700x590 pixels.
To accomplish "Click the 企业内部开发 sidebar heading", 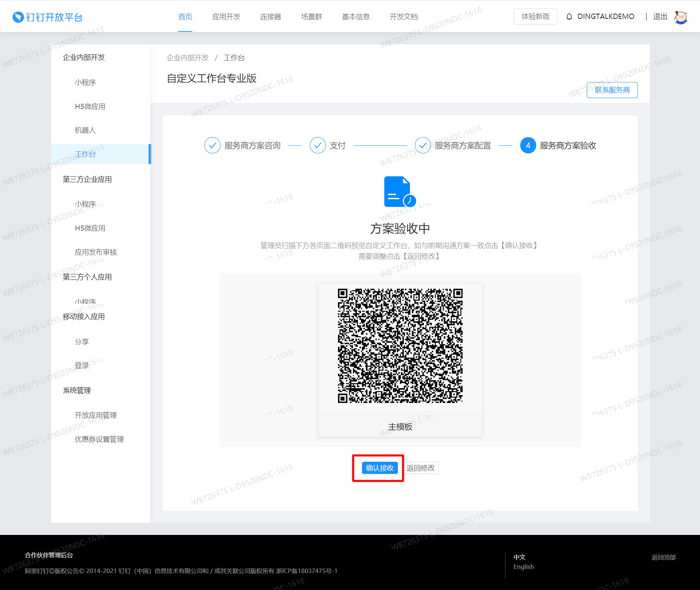I will click(84, 57).
